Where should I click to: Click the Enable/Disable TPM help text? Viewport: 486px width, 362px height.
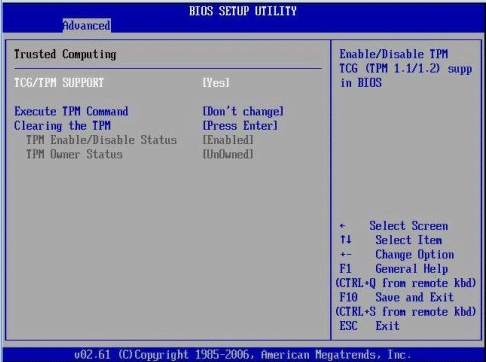click(x=394, y=54)
